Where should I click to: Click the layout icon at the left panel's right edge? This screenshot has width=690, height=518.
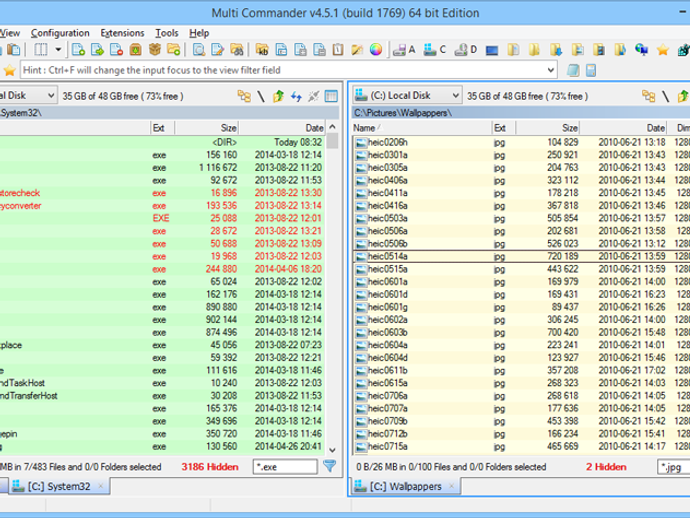[331, 96]
